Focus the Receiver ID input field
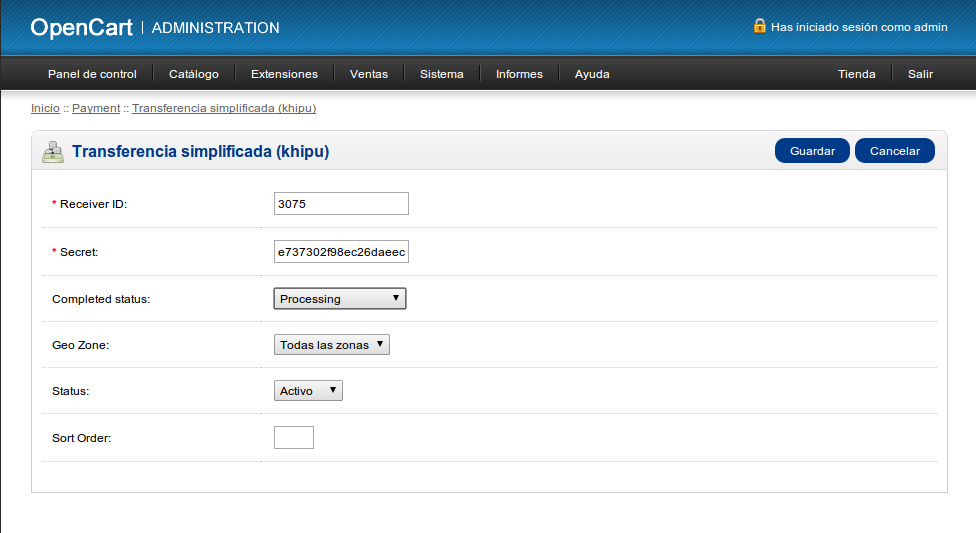Image resolution: width=976 pixels, height=533 pixels. [x=341, y=204]
